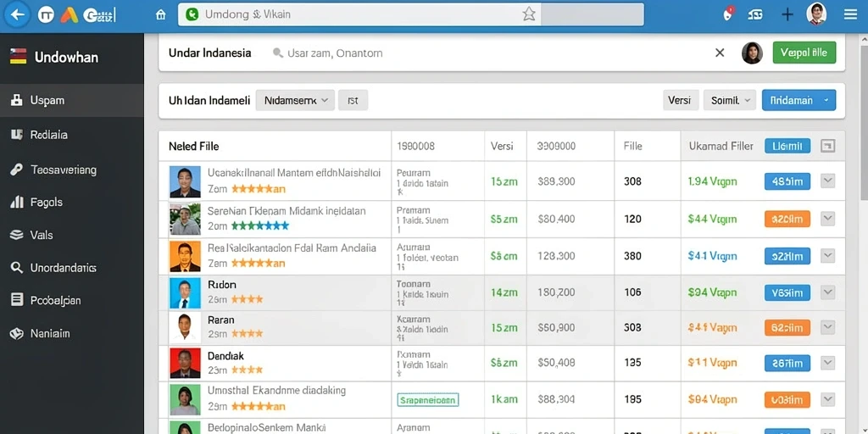The image size is (868, 434).
Task: Open the Soimit dropdown
Action: coord(730,100)
